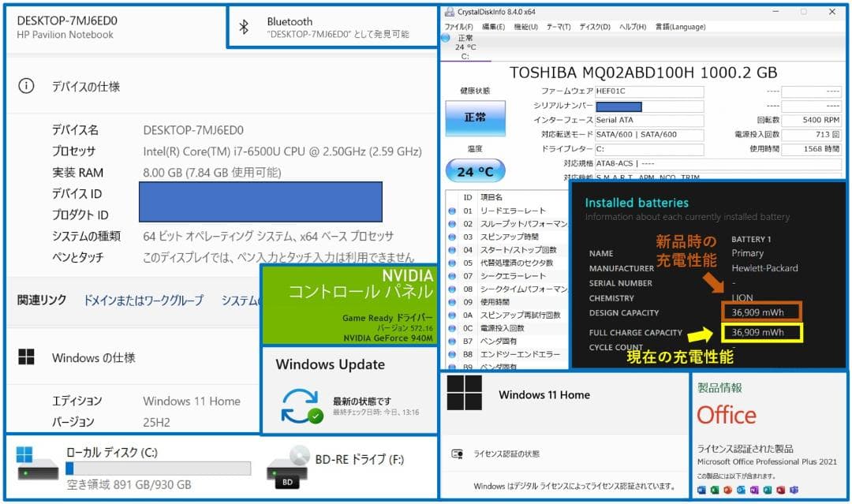
Task: Open the Excel icon in the Office panel
Action: pyautogui.click(x=714, y=491)
